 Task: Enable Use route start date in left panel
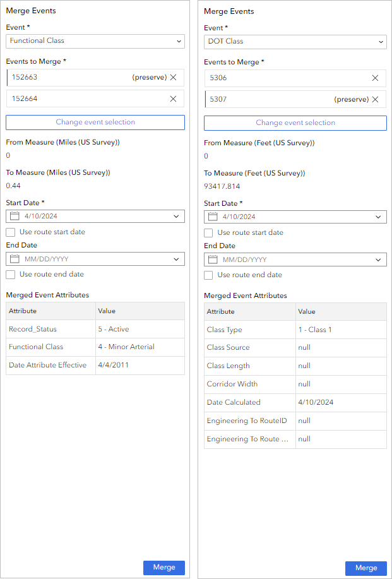click(x=9, y=232)
